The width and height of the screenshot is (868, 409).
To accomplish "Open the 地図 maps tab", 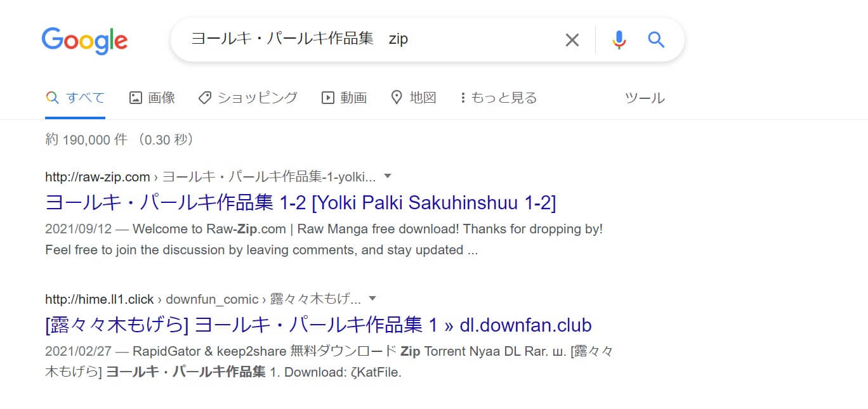I will [x=414, y=98].
